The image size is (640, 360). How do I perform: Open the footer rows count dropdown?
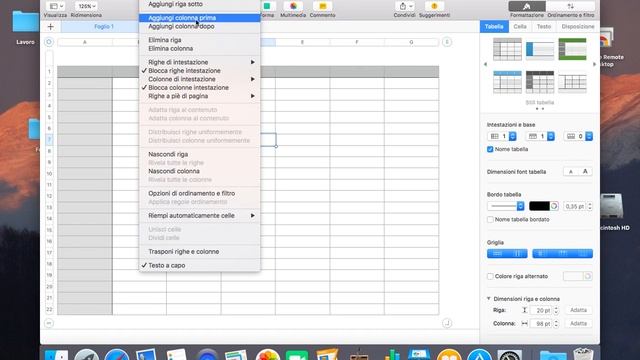(x=578, y=136)
